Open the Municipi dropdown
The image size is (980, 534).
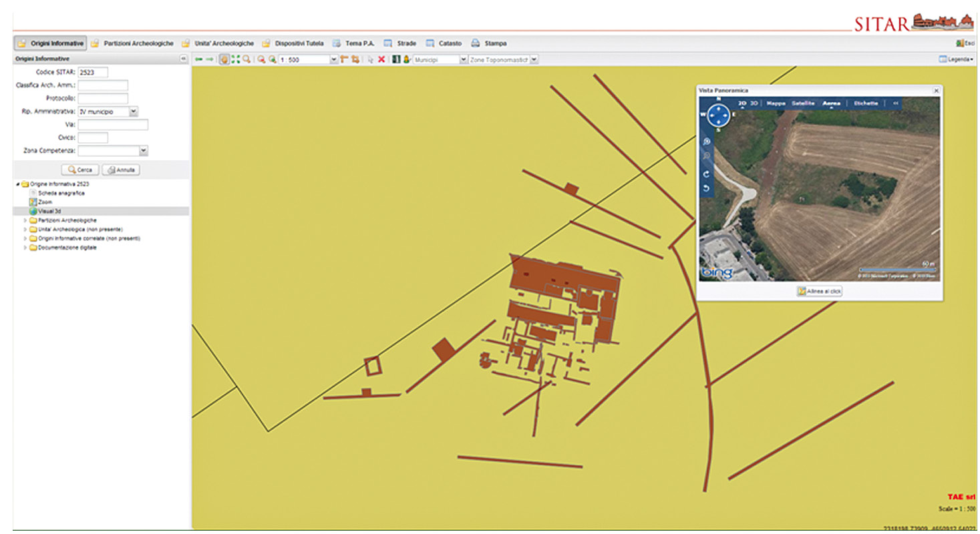pos(464,59)
